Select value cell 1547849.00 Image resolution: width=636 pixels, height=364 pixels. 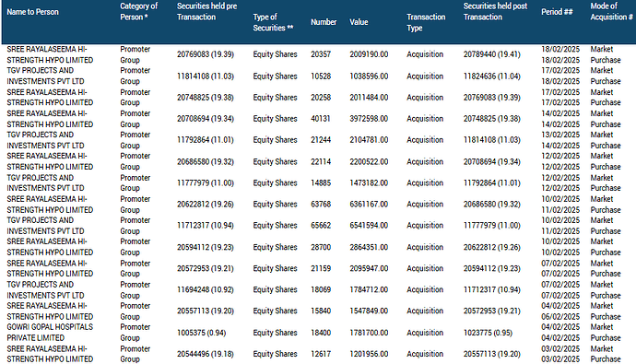(x=369, y=311)
